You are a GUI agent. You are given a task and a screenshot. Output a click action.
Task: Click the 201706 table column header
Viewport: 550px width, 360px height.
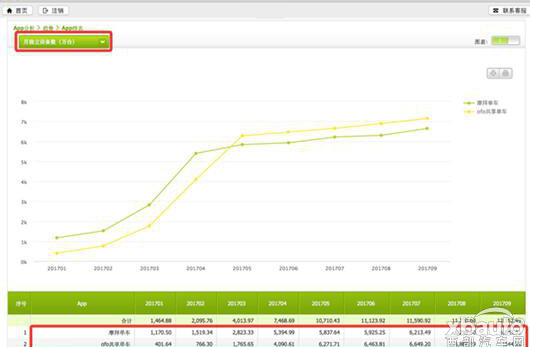coord(366,303)
